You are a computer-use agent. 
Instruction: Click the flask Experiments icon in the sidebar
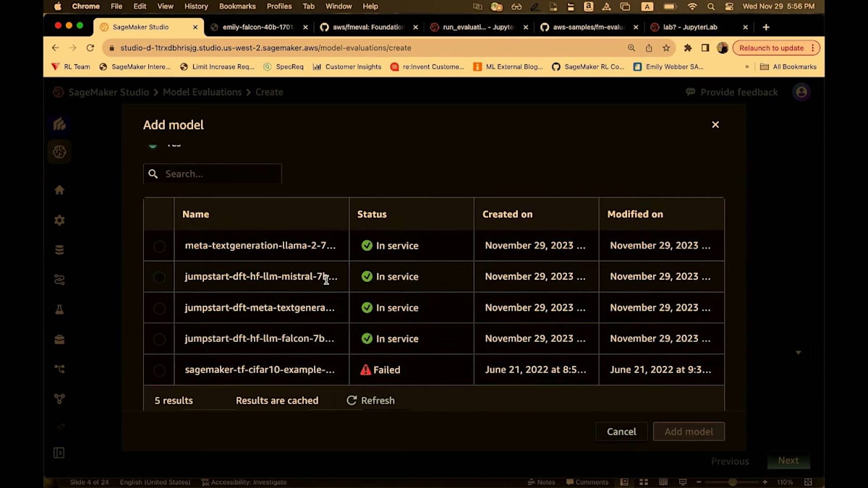click(x=59, y=309)
